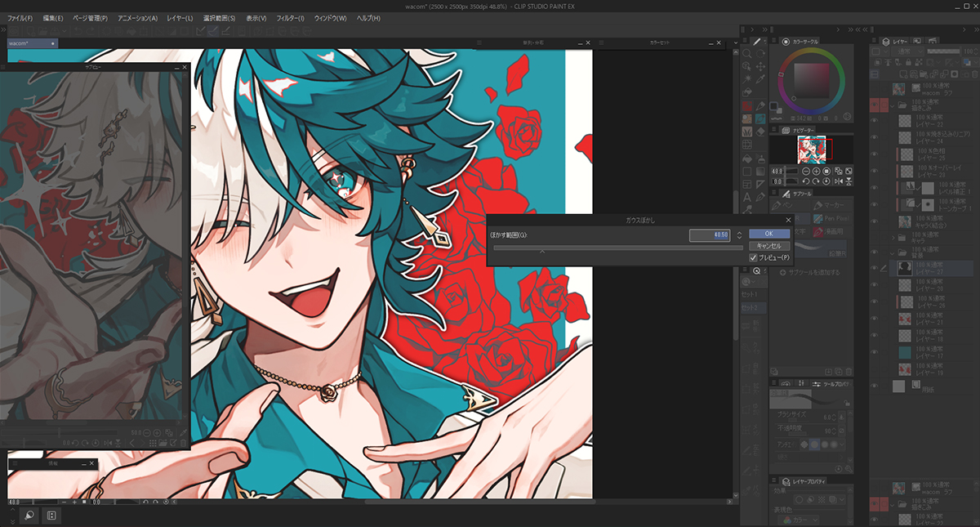Open effect options dropdown in Layer Property

[843, 499]
